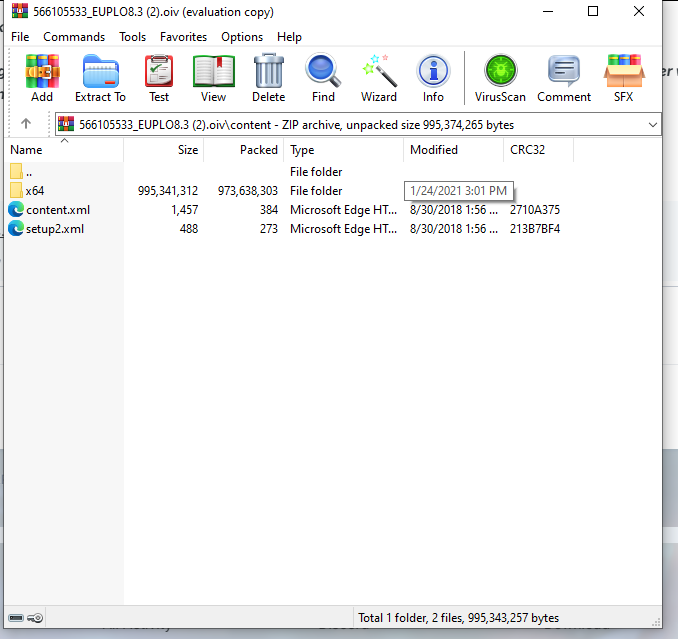Viewport: 678px width, 639px height.
Task: Click the disk drive icon in the status bar
Action: (16, 618)
